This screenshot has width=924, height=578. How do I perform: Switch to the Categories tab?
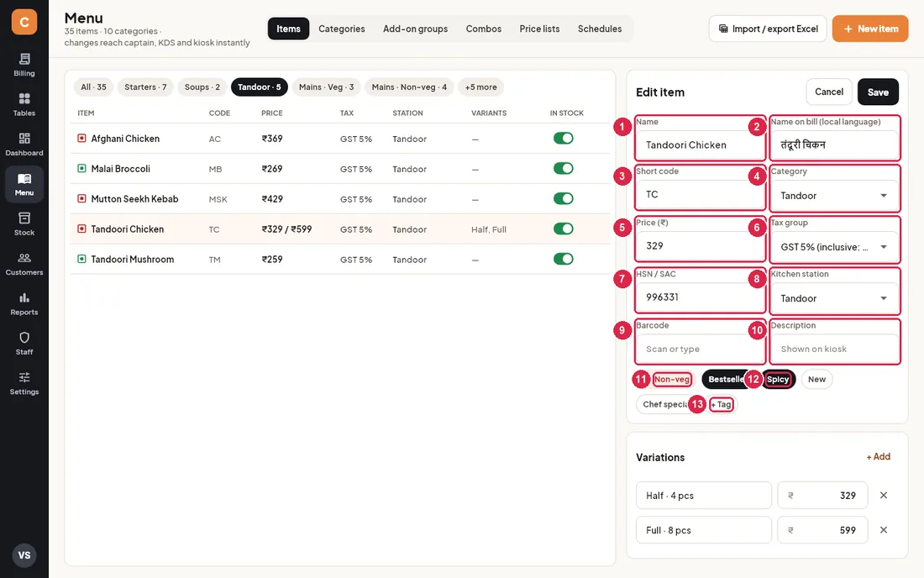(342, 29)
